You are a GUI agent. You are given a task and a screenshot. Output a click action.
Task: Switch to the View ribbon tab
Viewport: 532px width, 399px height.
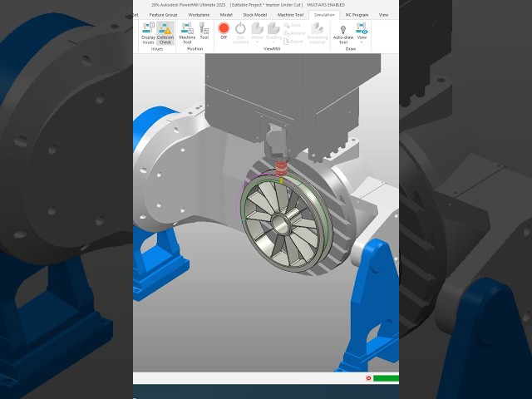point(383,15)
